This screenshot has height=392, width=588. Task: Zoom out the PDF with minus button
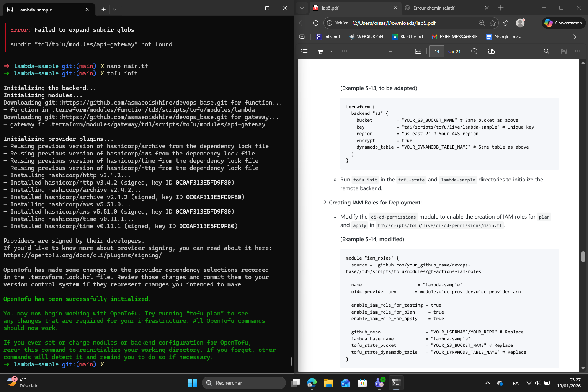(390, 51)
